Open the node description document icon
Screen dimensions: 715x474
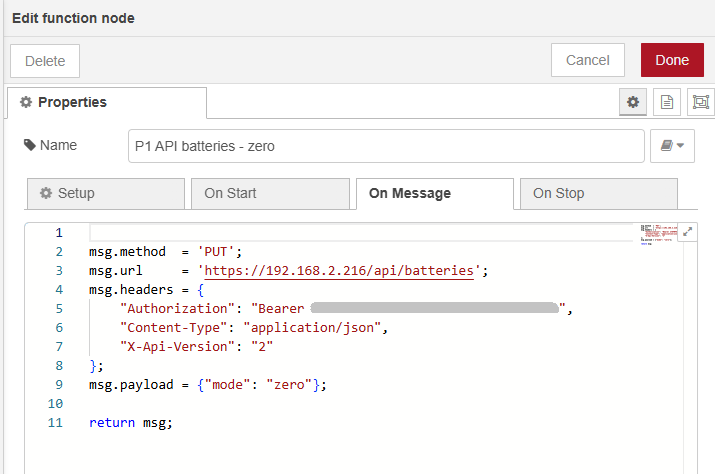pos(666,102)
